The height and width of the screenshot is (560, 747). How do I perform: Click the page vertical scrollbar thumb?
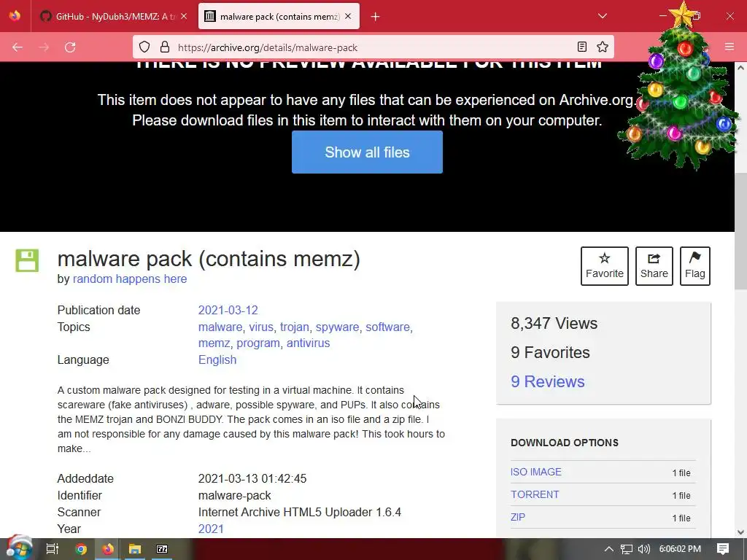(x=740, y=231)
